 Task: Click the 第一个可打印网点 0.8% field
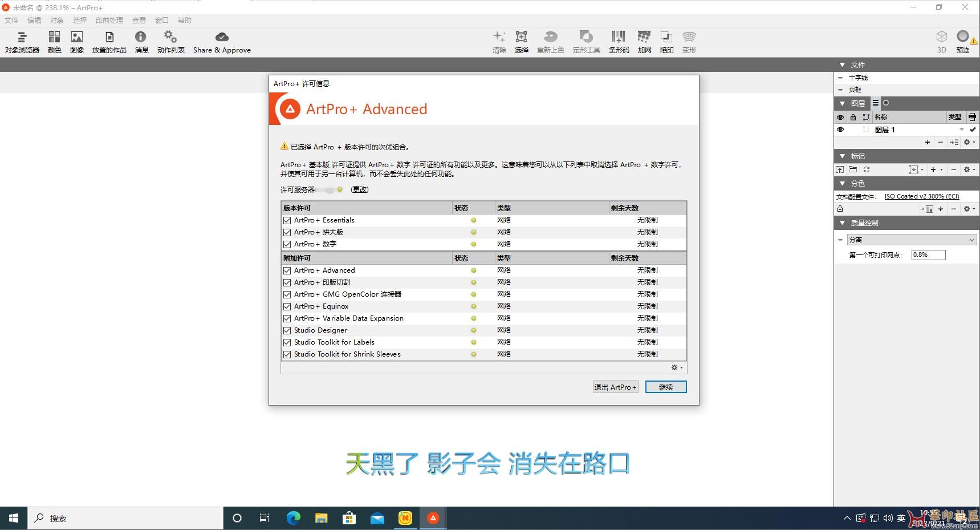tap(928, 254)
